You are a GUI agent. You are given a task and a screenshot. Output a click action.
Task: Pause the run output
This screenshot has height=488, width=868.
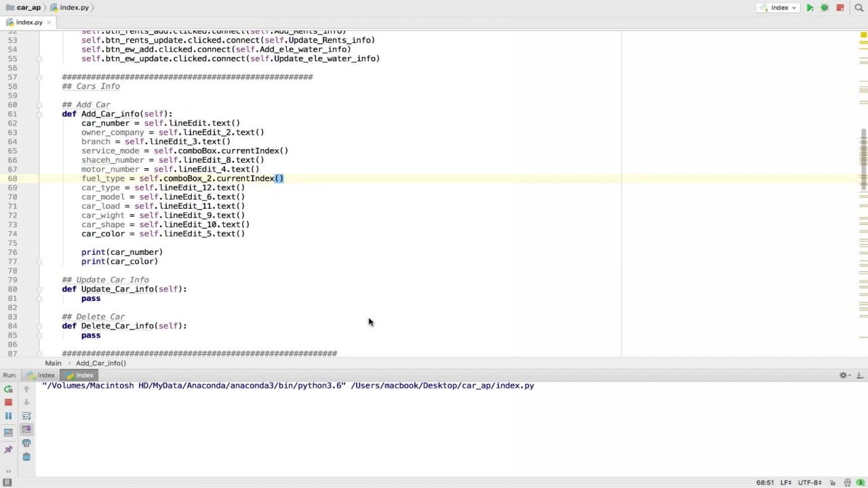coord(8,416)
